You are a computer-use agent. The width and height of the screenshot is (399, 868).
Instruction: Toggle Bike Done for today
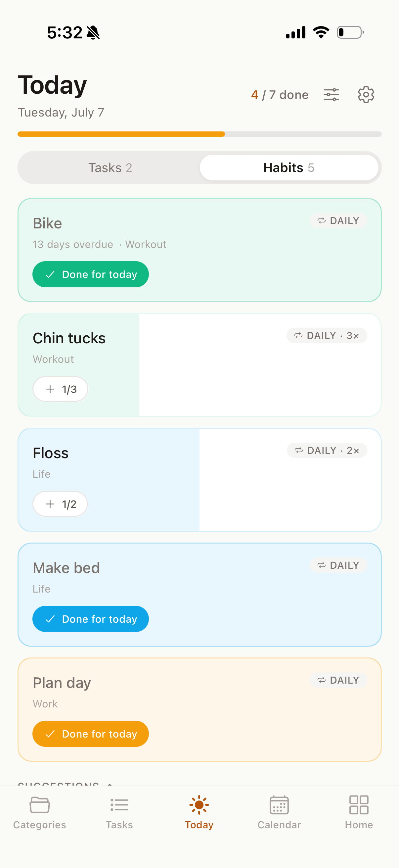tap(91, 274)
